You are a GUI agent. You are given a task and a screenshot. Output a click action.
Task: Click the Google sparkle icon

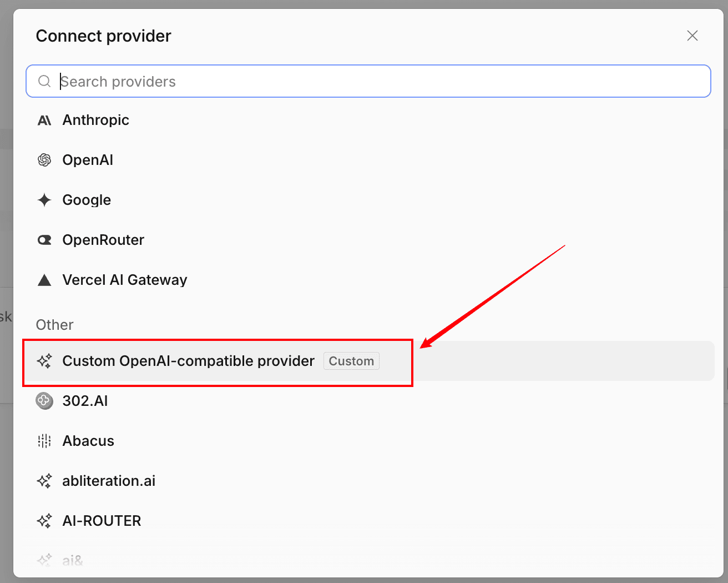tap(44, 200)
